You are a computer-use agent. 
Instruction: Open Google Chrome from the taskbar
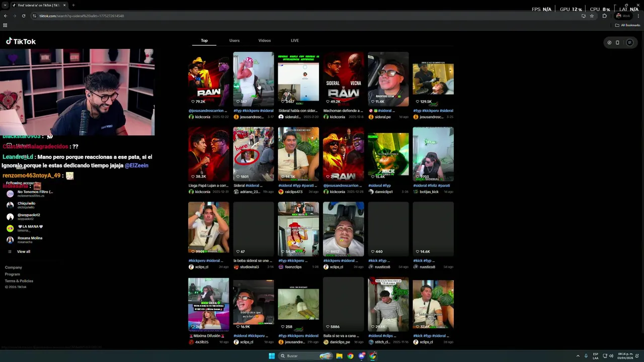351,356
